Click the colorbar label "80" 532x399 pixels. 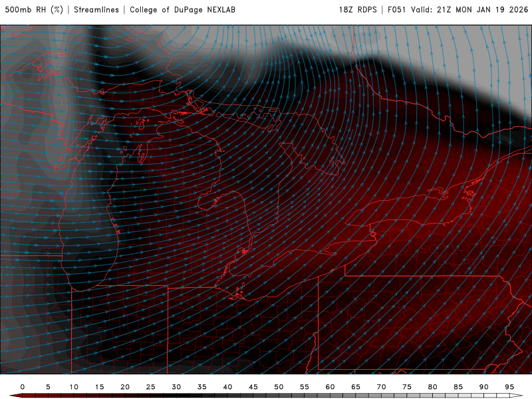click(433, 387)
